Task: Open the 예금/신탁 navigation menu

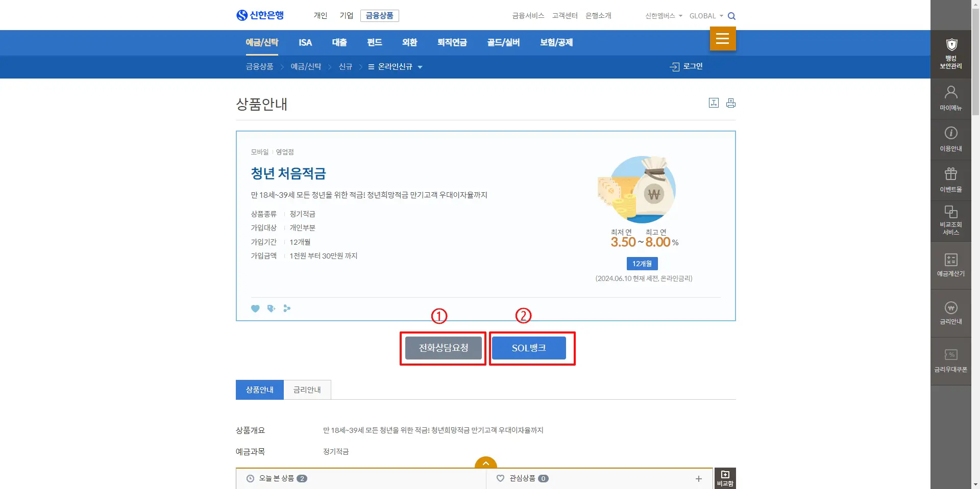Action: [x=262, y=42]
